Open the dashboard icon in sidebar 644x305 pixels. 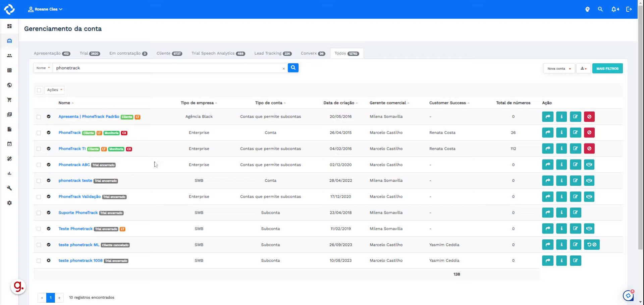point(9,26)
